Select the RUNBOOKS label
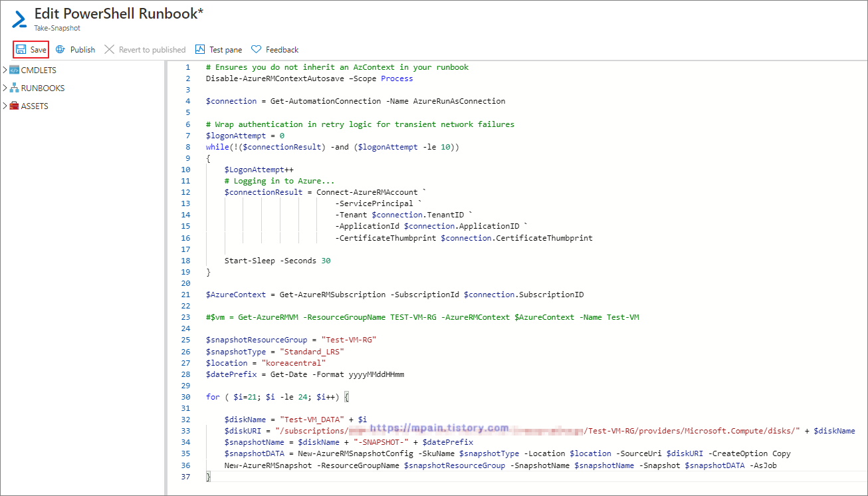This screenshot has height=496, width=868. [43, 88]
